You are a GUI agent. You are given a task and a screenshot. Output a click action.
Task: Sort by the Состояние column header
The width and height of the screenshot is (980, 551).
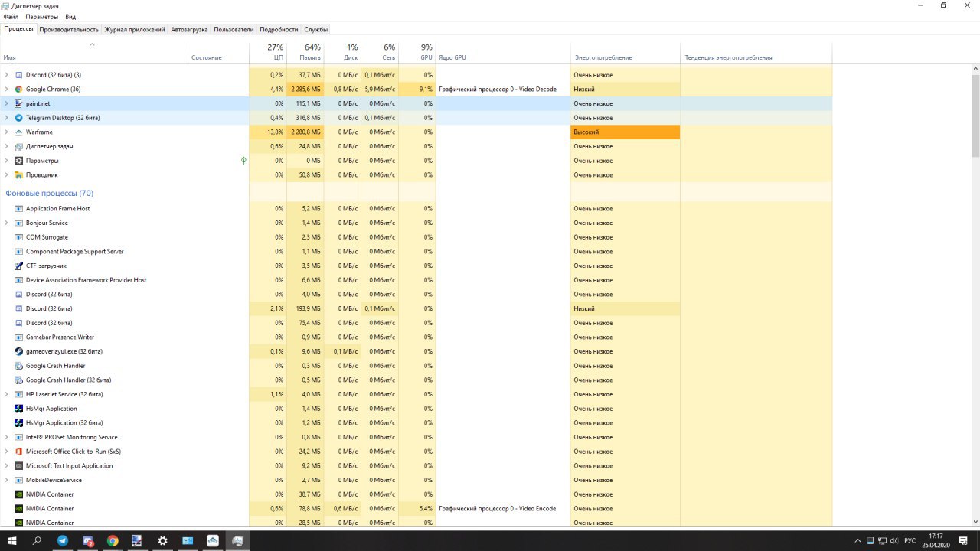point(218,52)
